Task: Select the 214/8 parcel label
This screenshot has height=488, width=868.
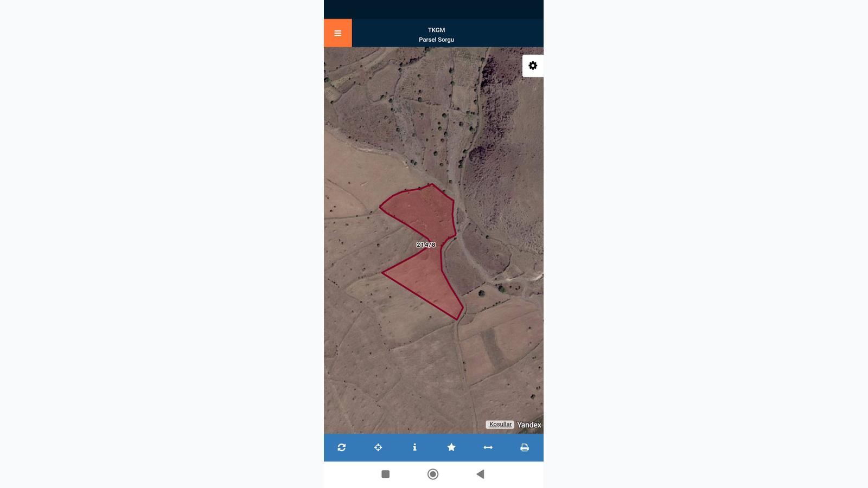Action: (x=426, y=245)
